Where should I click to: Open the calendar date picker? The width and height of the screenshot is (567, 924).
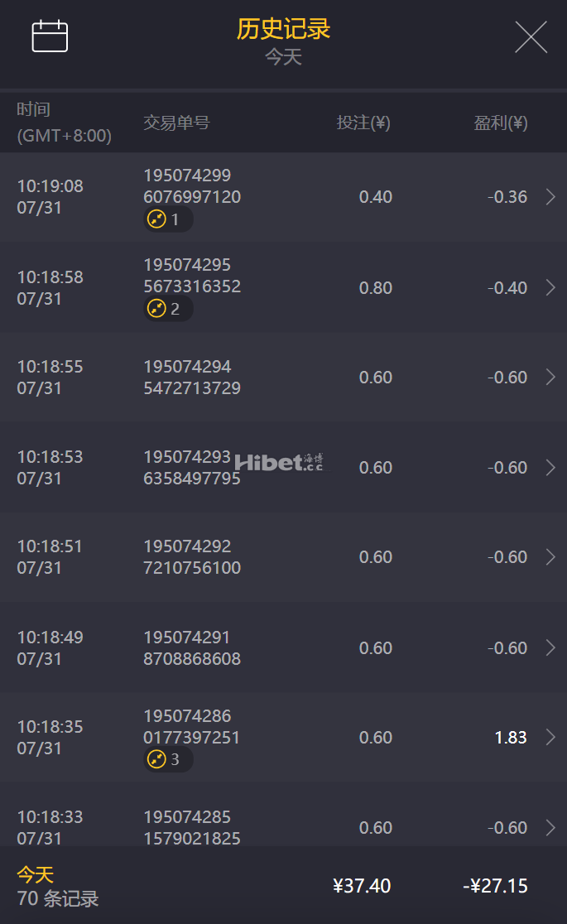tap(50, 36)
